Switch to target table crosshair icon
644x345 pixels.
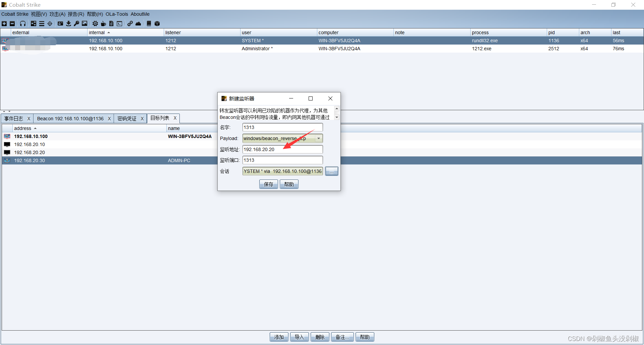coord(50,23)
